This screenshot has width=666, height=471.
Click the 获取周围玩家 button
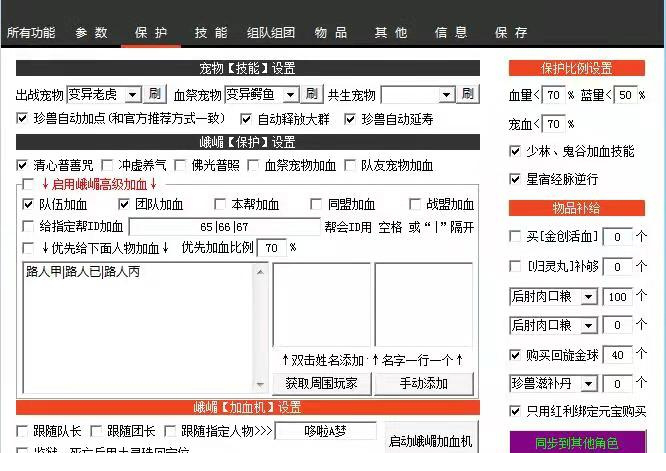coord(322,384)
